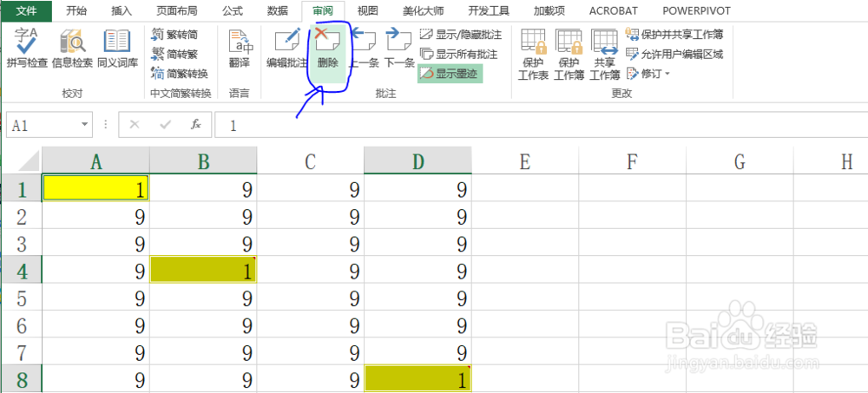Open Chinese conversion options (简繁转换)
868x393 pixels.
pyautogui.click(x=180, y=73)
